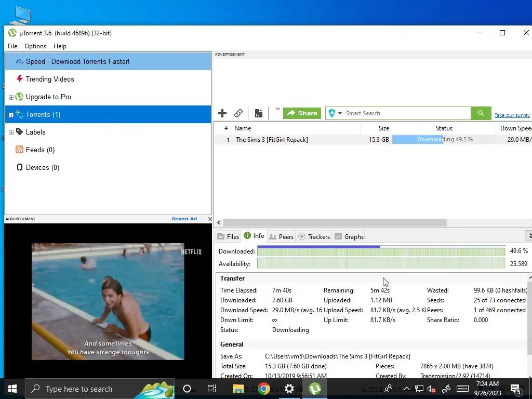
Task: Click the Devices phone icon
Action: [20, 167]
